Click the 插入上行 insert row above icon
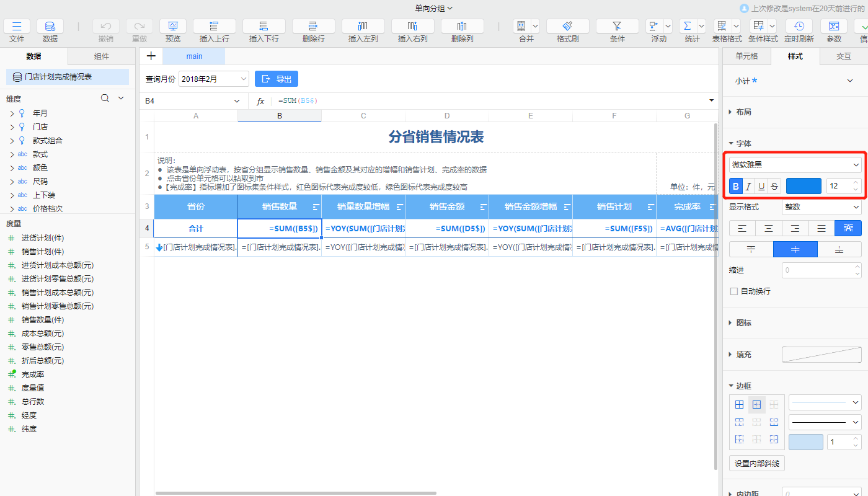The width and height of the screenshot is (868, 496). [214, 27]
